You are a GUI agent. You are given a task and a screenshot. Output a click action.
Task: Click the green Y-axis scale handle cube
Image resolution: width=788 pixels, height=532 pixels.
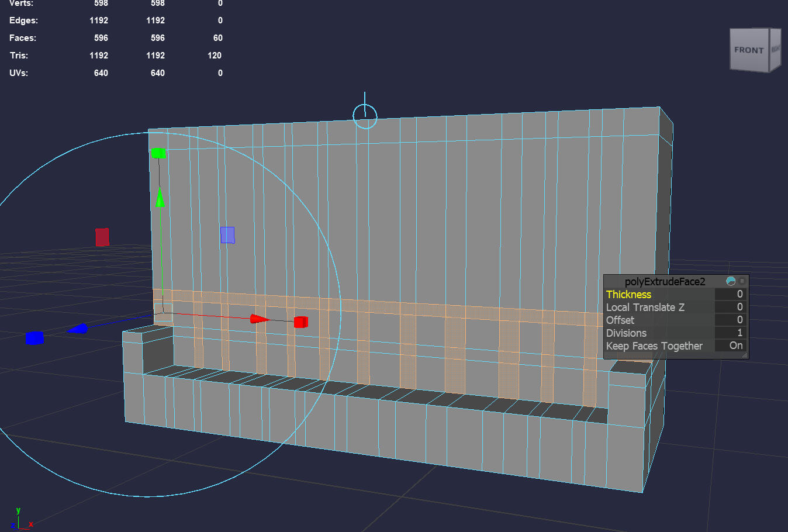click(158, 153)
